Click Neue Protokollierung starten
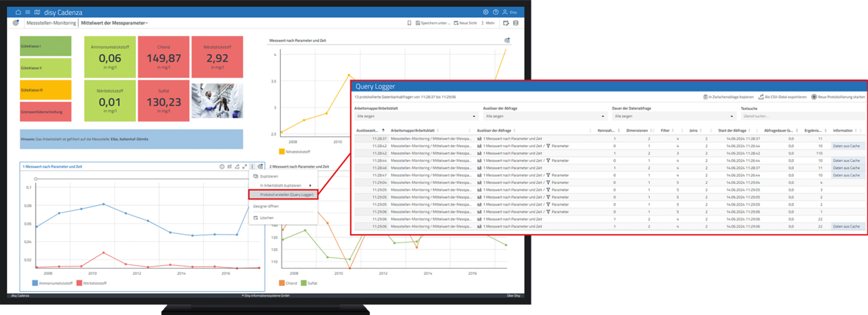Image resolution: width=868 pixels, height=315 pixels. (x=838, y=97)
